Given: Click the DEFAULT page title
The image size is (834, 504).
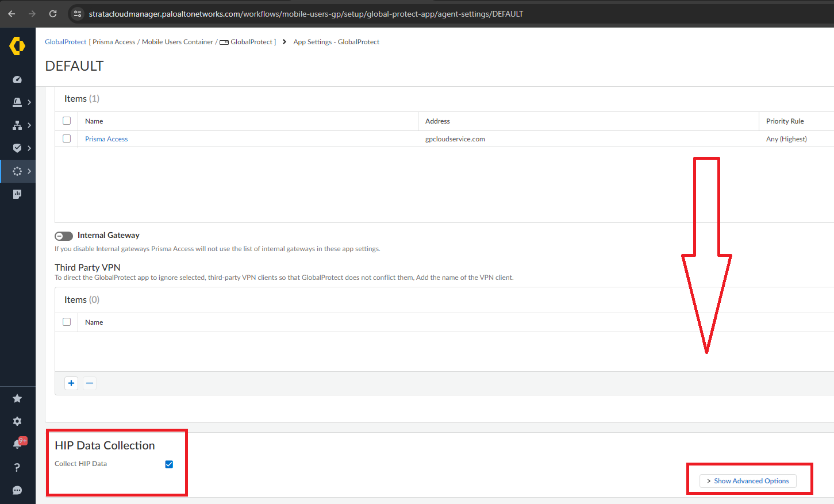Looking at the screenshot, I should (x=74, y=66).
